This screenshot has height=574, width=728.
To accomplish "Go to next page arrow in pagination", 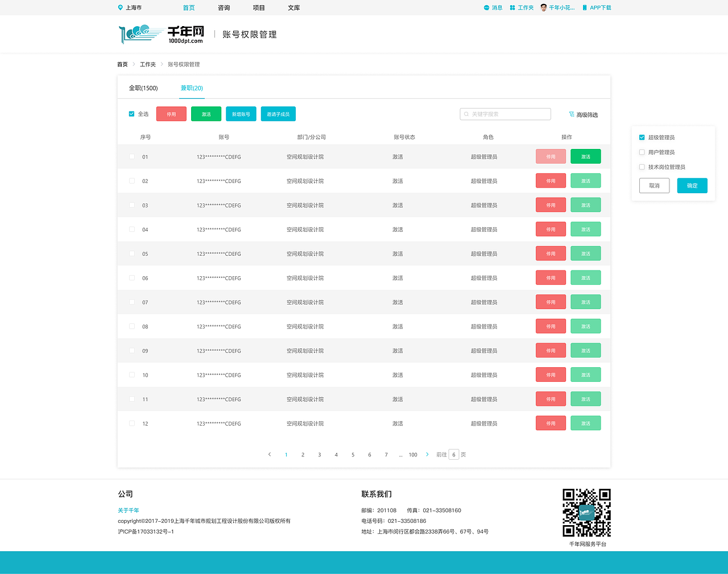I will point(427,455).
